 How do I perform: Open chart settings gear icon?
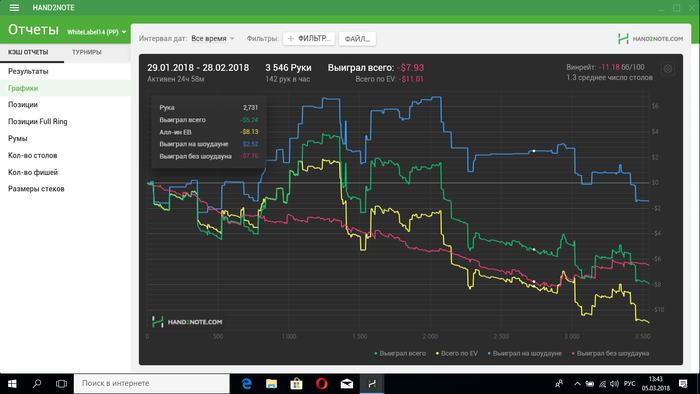667,69
